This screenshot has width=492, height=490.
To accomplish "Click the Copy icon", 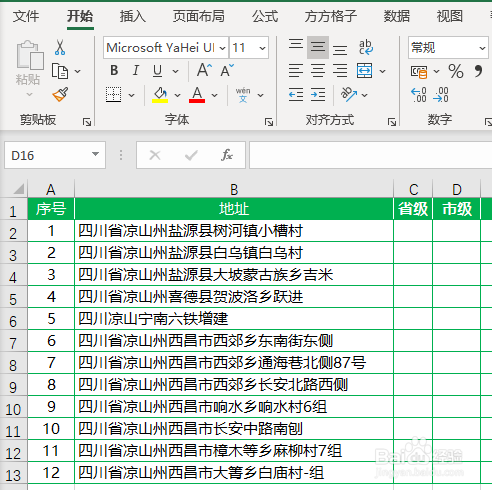I will [60, 71].
